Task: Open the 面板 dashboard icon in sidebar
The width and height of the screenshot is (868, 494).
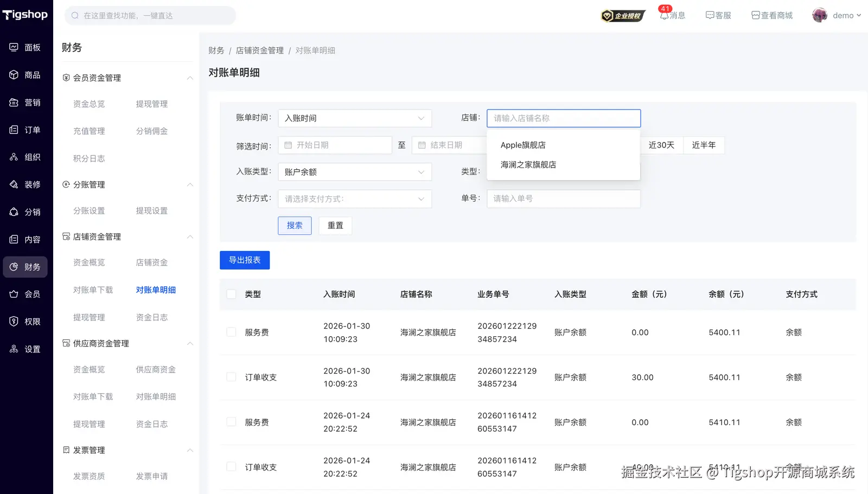Action: pos(14,47)
